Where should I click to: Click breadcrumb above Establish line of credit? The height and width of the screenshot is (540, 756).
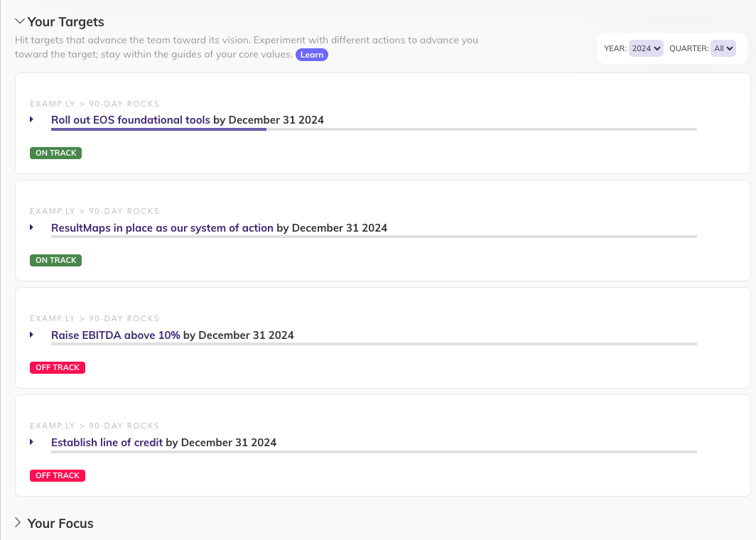coord(94,426)
